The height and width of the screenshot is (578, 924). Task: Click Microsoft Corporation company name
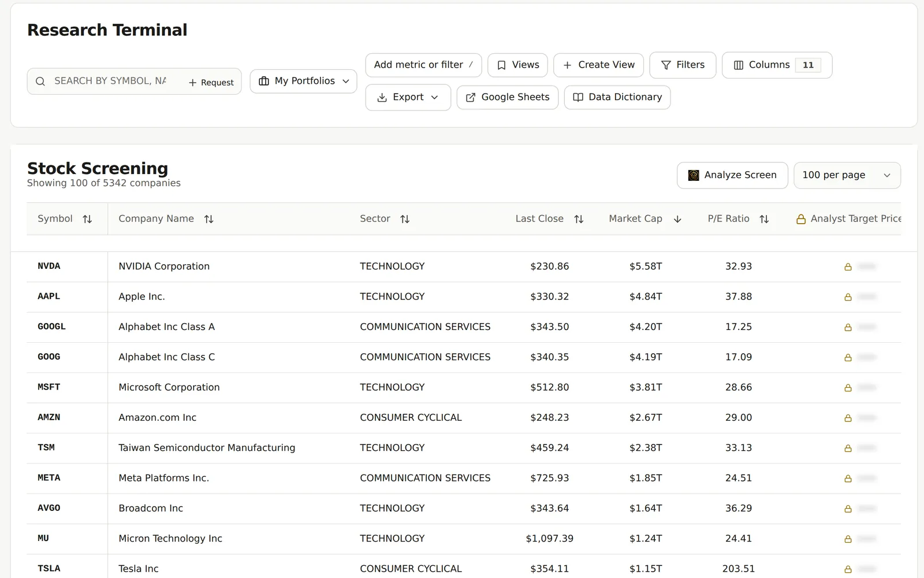point(169,387)
